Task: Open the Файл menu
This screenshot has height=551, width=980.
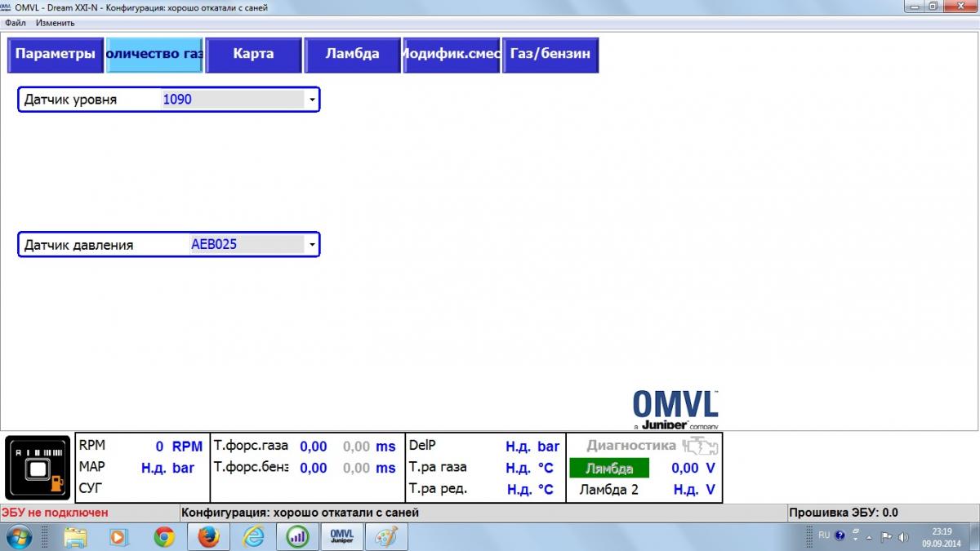Action: click(x=15, y=23)
